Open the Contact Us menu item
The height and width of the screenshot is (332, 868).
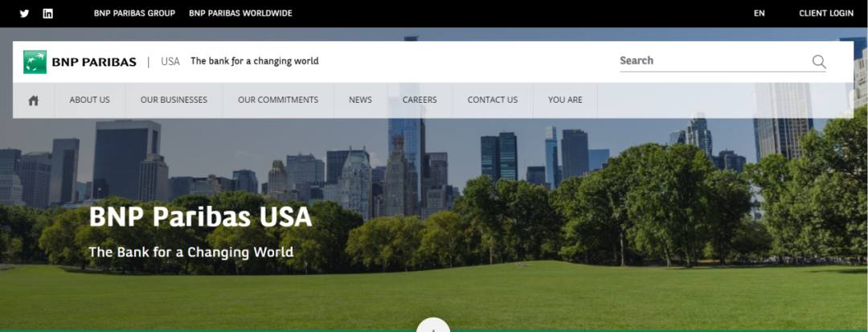[493, 100]
